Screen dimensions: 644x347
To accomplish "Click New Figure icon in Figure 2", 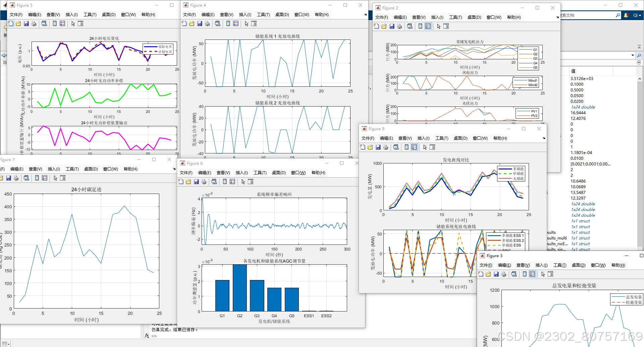I will (376, 26).
